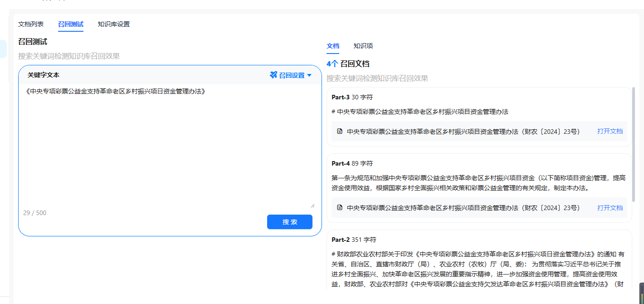Select the 文档 results tab
This screenshot has width=644, height=304.
tap(333, 46)
